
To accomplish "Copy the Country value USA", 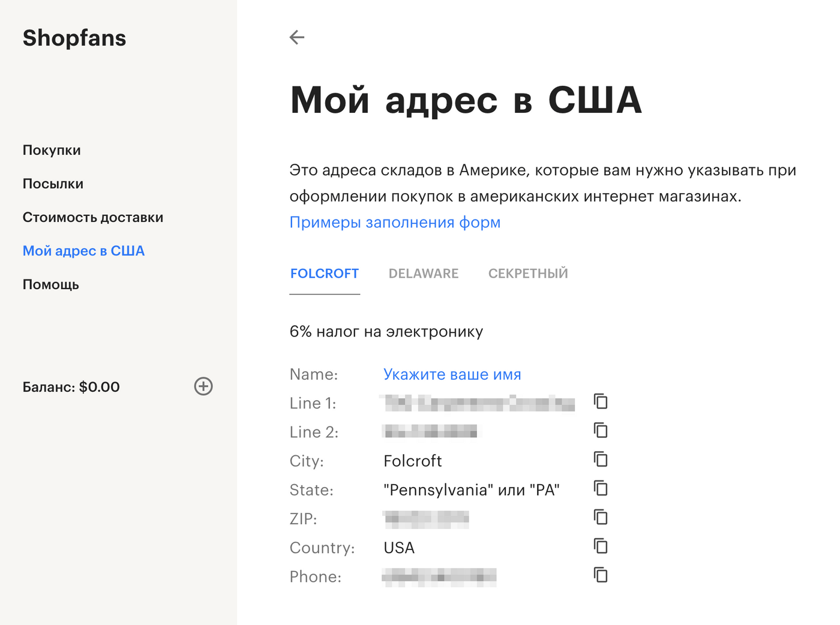I will tap(601, 546).
